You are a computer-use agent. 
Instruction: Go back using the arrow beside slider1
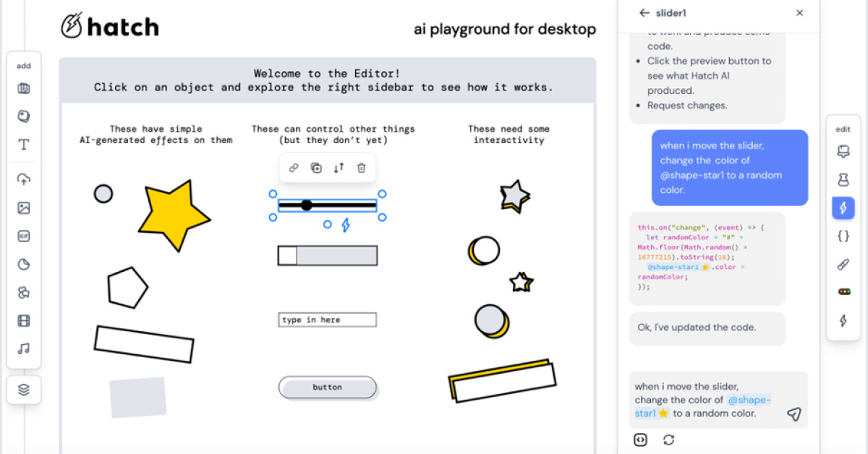coord(644,12)
